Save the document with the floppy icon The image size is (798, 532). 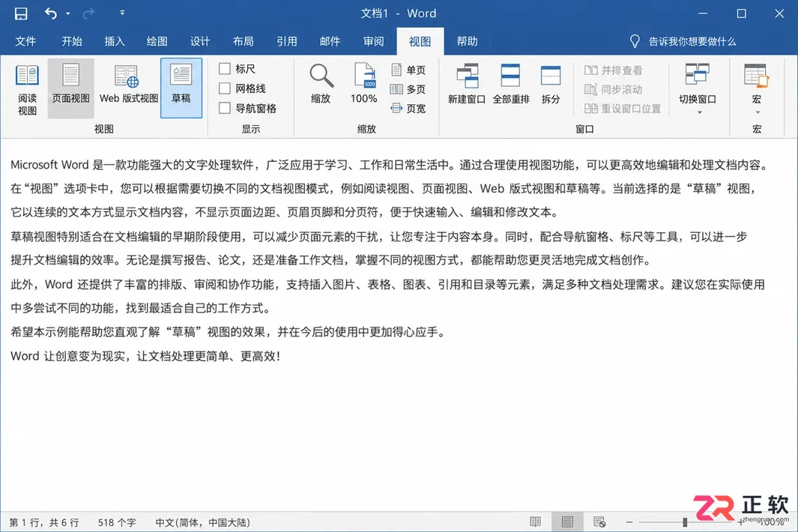[x=21, y=13]
